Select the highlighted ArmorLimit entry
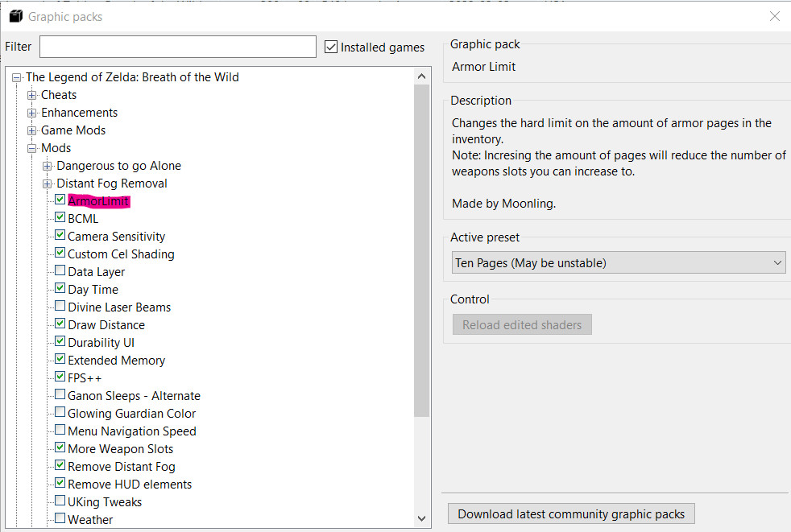Screen dimensions: 791x532 pos(97,200)
